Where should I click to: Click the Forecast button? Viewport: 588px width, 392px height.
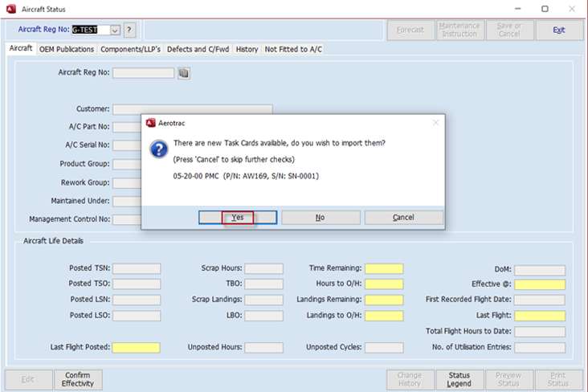point(410,30)
